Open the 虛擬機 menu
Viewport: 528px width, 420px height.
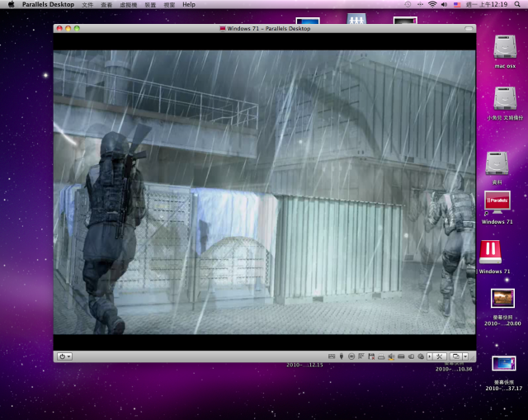129,5
